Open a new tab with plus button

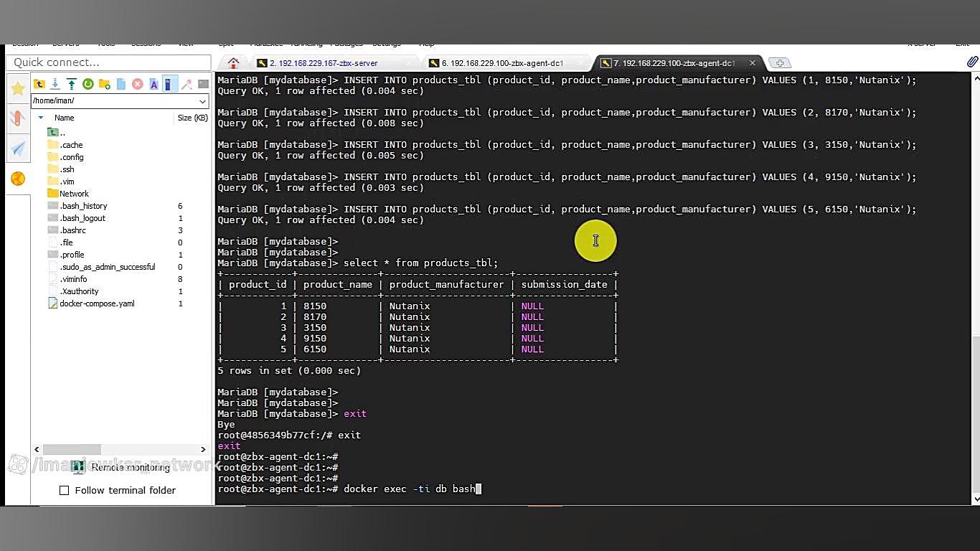coord(780,63)
